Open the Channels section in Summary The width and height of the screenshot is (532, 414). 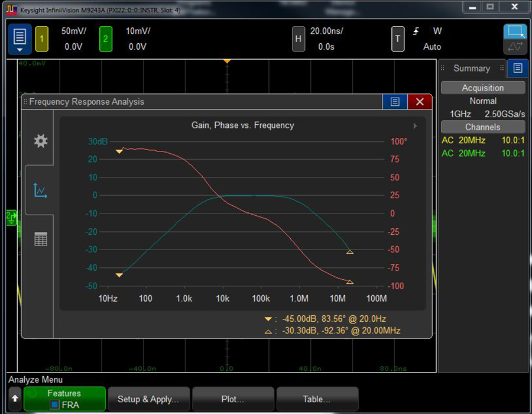(x=482, y=127)
